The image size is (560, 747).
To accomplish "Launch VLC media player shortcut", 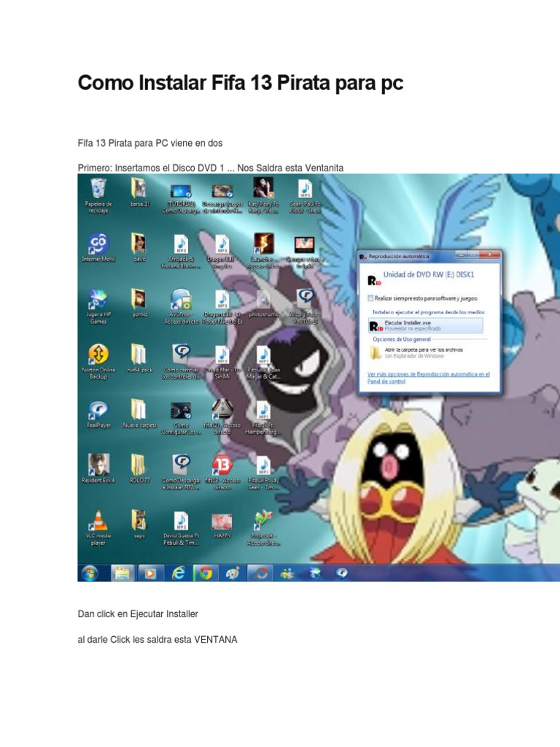I will (98, 528).
